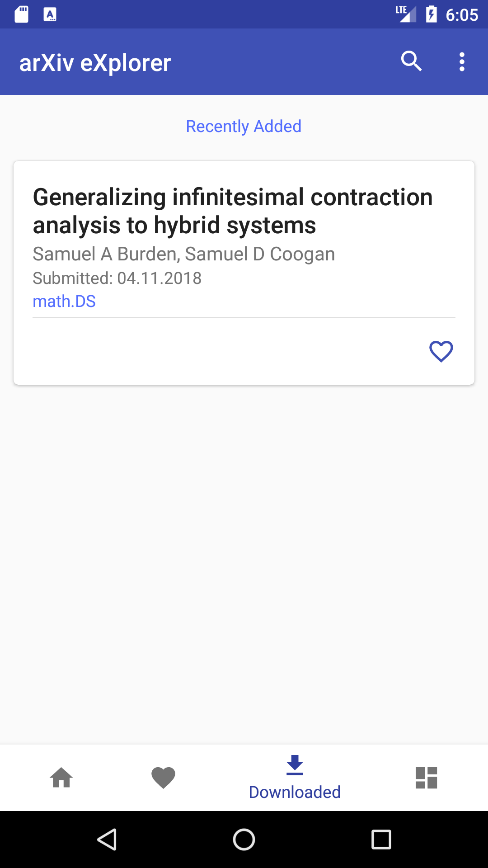Toggle favorite heart on the paper card
The image size is (488, 868).
441,351
